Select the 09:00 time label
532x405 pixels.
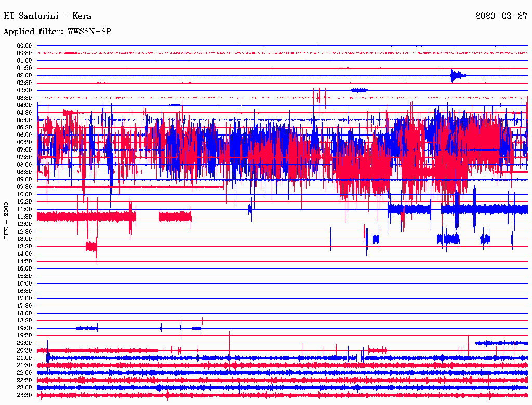[24, 180]
